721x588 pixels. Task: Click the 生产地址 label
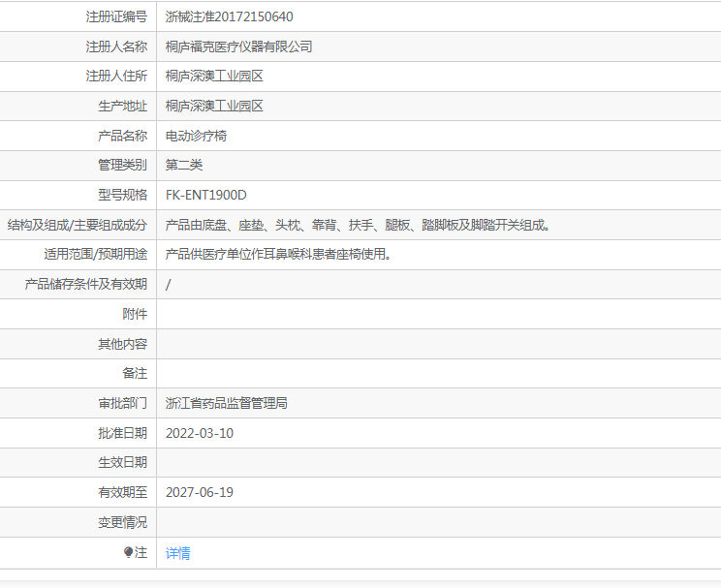tap(122, 107)
